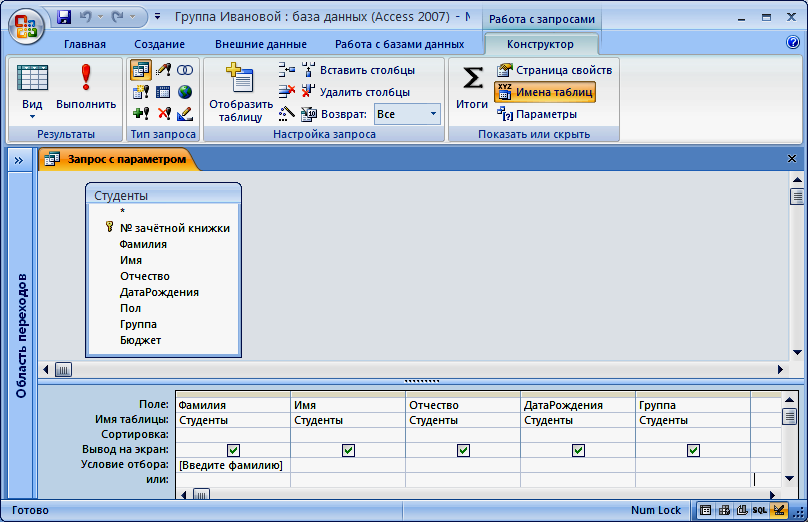Select the Конструктор ribbon tab
Screen dimensions: 808x522
click(x=540, y=44)
